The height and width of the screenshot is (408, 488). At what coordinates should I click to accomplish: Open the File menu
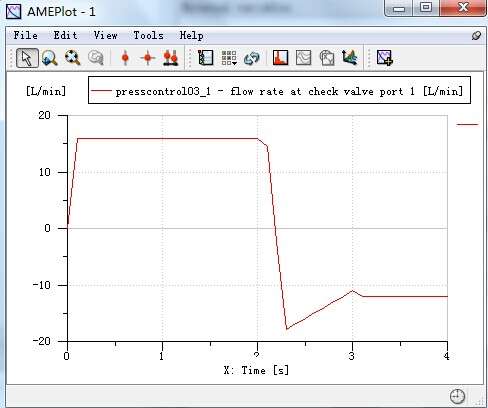click(25, 35)
